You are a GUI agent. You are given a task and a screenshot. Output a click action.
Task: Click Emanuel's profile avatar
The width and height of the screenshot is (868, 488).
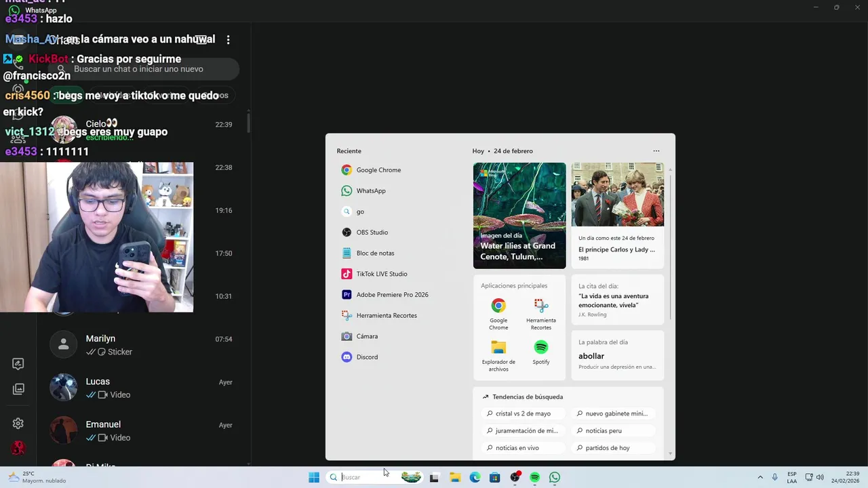(63, 430)
